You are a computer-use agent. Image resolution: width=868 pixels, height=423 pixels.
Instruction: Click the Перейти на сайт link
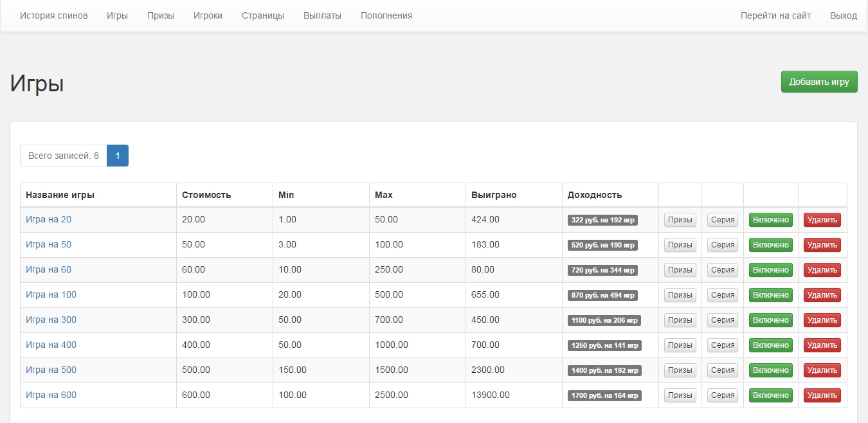(x=775, y=15)
